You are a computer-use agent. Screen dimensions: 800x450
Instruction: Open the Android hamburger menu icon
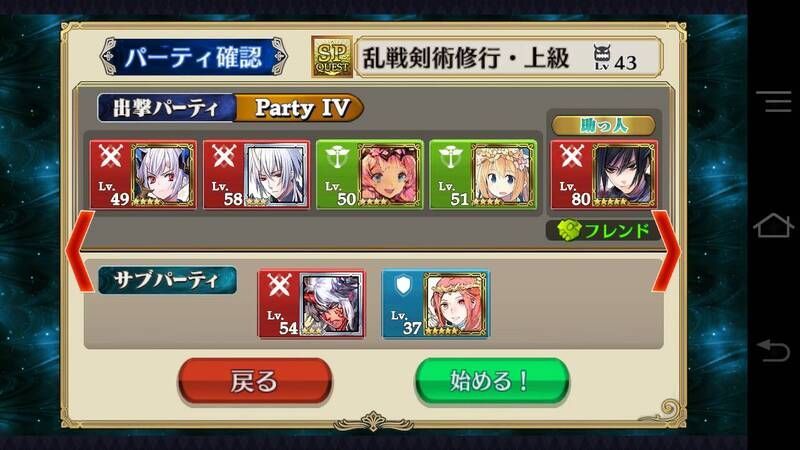coord(773,102)
